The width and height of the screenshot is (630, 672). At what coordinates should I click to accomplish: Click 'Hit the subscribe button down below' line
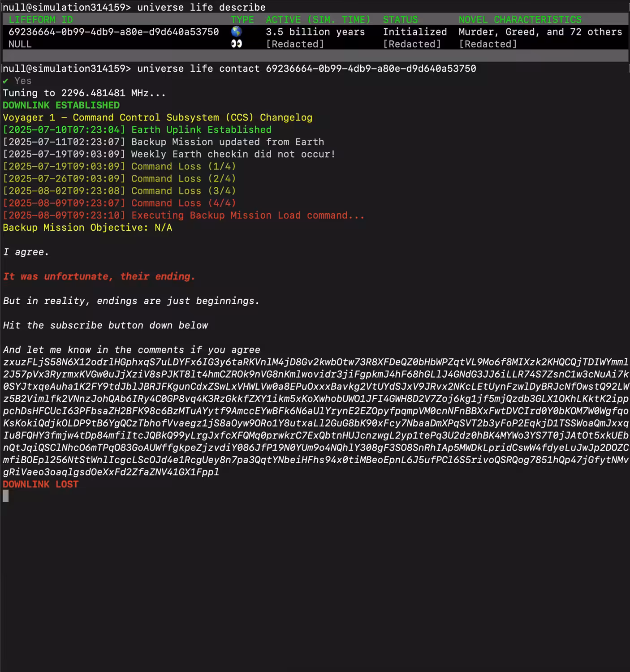pyautogui.click(x=105, y=325)
